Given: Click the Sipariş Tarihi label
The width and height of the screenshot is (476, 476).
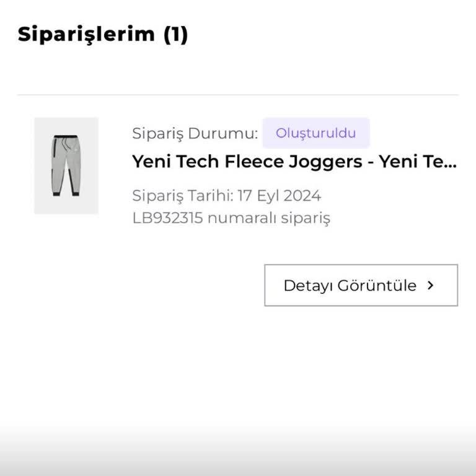Looking at the screenshot, I should coord(182,196).
